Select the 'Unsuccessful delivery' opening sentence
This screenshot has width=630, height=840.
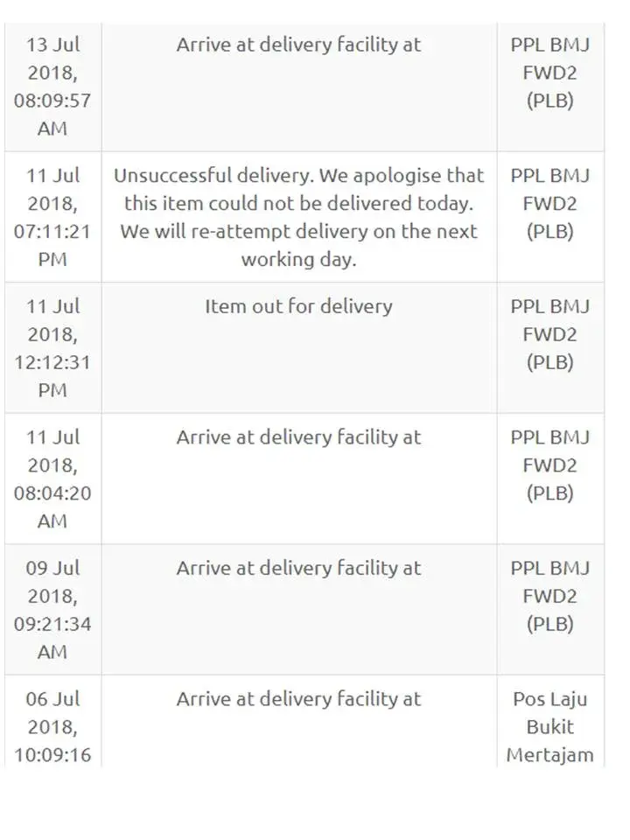point(298,175)
